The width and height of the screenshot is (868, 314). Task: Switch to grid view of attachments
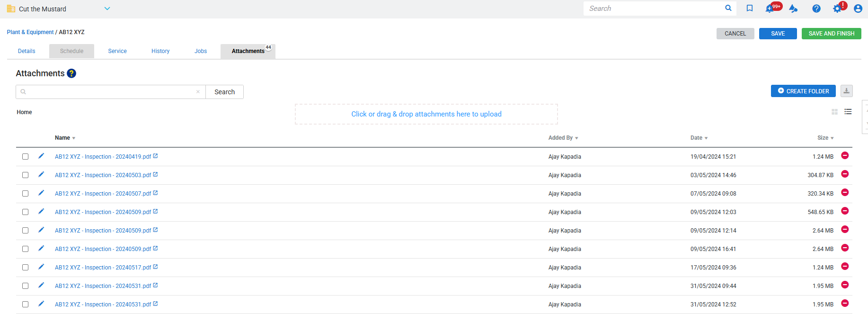[x=834, y=112]
